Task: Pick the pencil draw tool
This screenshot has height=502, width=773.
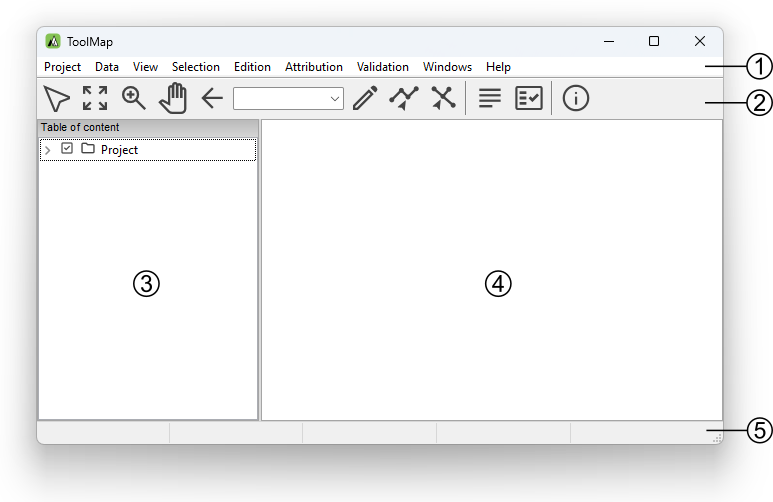Action: [x=365, y=98]
